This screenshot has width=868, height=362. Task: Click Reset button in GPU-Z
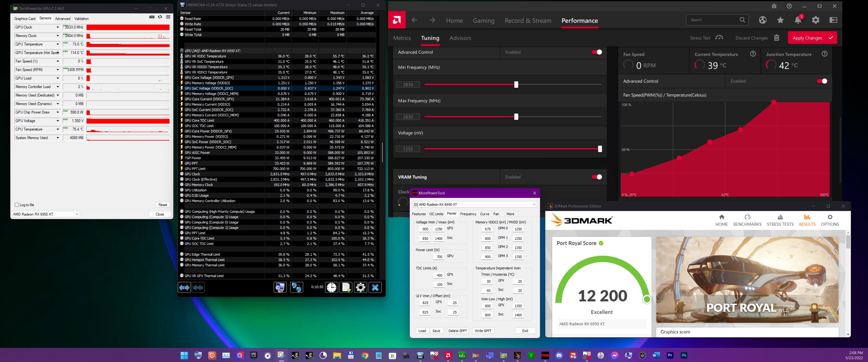pos(163,205)
